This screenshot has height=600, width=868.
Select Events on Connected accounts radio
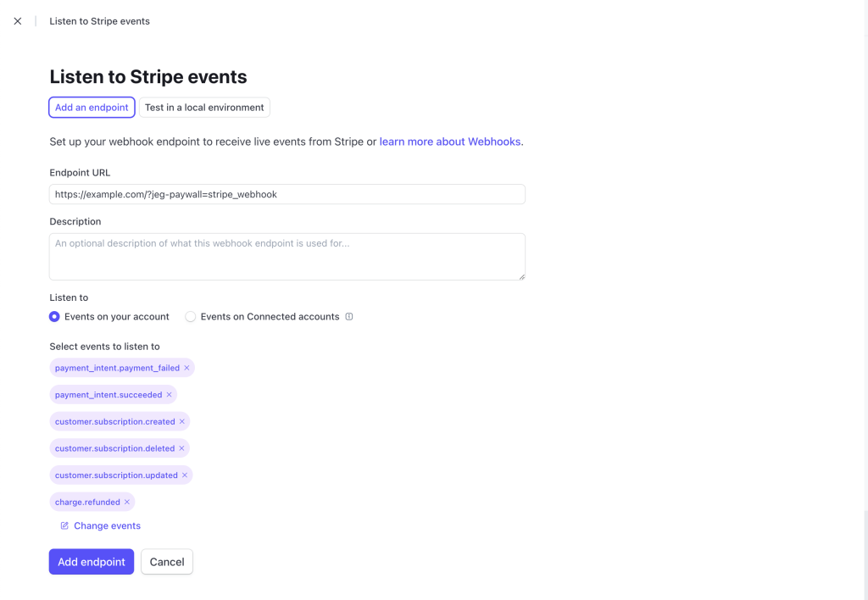[x=191, y=317]
